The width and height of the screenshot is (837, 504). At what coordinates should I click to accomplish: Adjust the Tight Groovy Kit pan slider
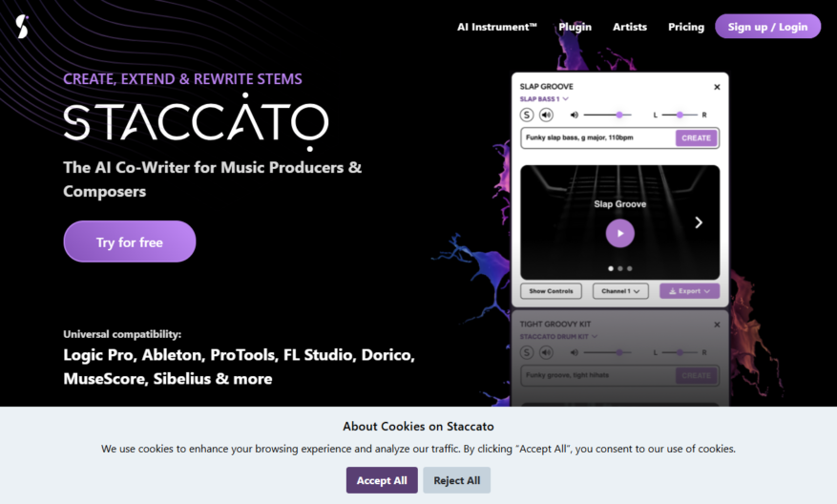680,352
